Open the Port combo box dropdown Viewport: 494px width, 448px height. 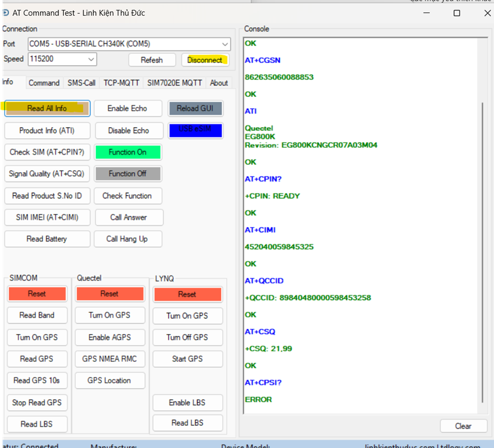(225, 44)
